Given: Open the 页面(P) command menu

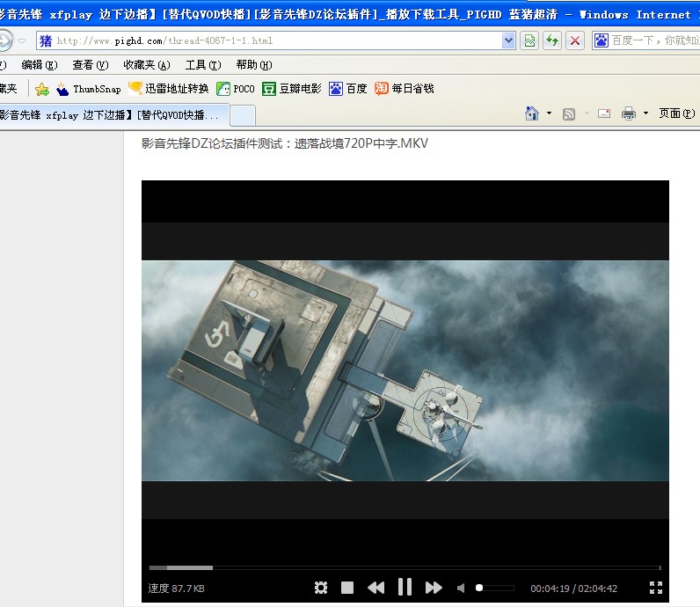Looking at the screenshot, I should click(677, 113).
